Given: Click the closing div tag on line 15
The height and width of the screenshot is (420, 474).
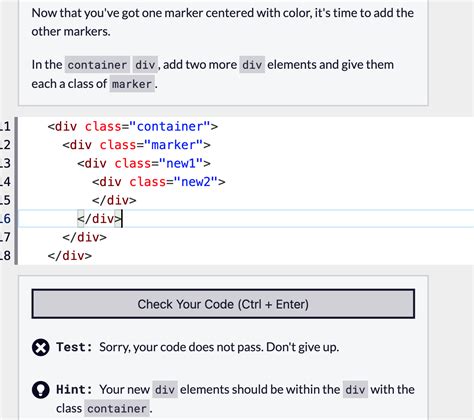Looking at the screenshot, I should click(x=114, y=200).
